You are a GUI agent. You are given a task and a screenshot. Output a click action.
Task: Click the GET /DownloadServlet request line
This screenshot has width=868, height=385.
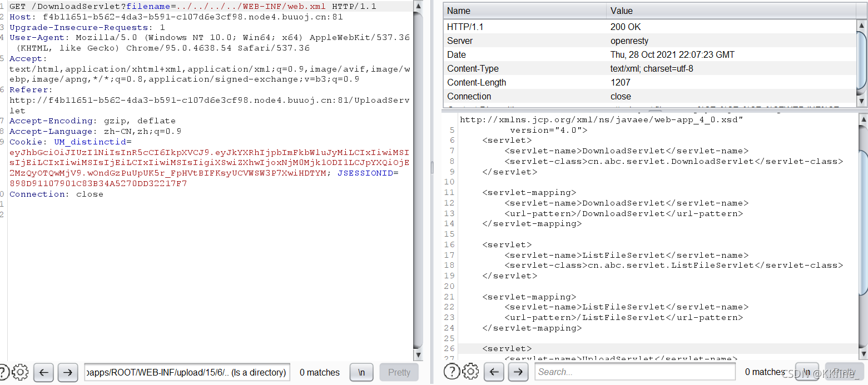click(x=192, y=7)
